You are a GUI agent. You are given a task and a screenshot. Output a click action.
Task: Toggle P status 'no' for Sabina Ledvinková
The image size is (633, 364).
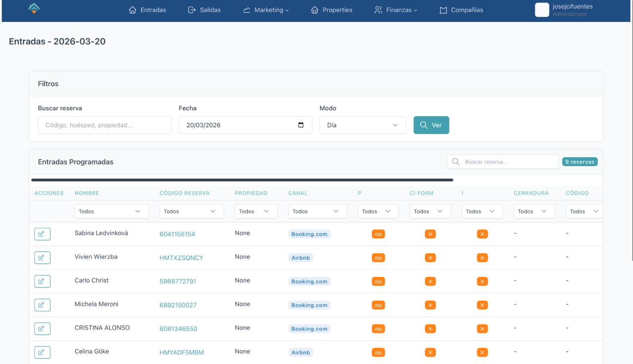pos(378,234)
